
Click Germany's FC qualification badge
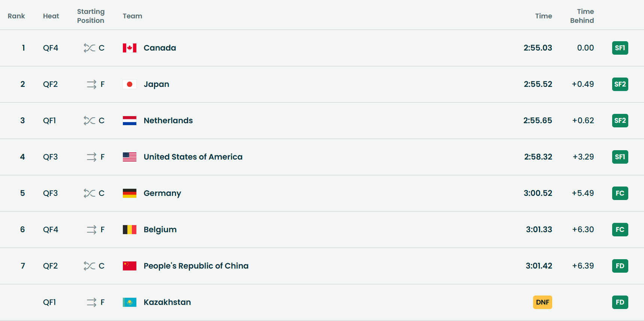pos(620,193)
